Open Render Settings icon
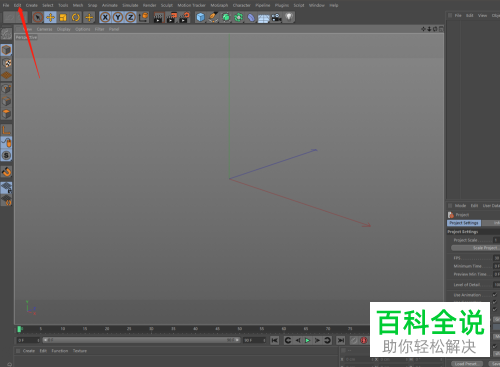 (184, 17)
